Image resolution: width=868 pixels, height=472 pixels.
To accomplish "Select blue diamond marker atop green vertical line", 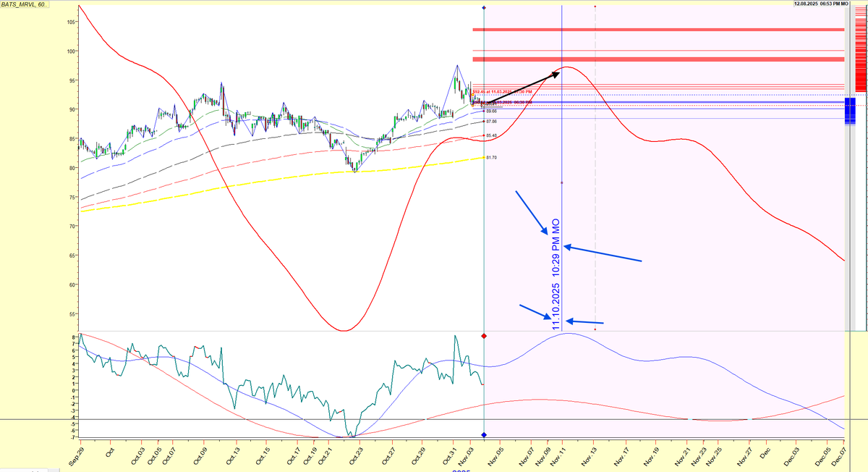I will coord(483,7).
